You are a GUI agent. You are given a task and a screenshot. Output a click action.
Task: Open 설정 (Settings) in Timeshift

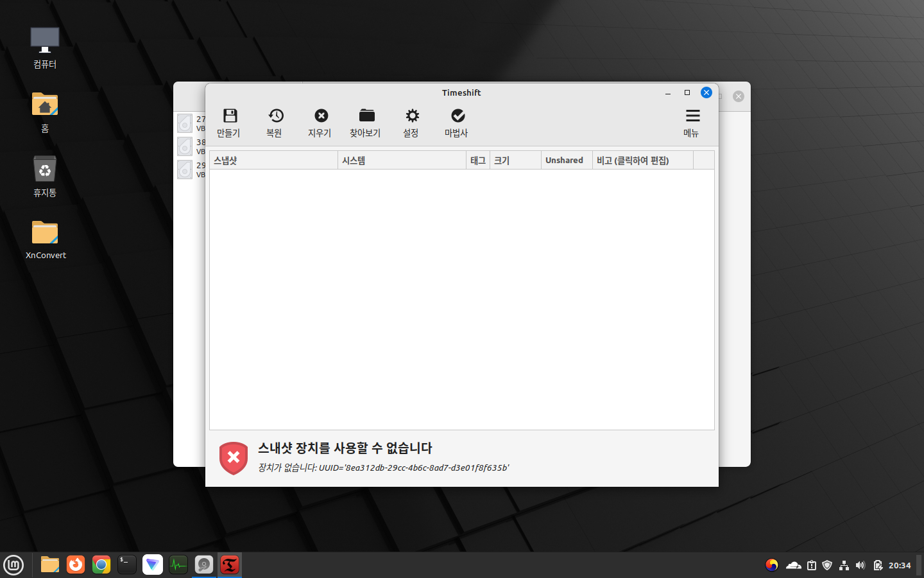coord(411,123)
